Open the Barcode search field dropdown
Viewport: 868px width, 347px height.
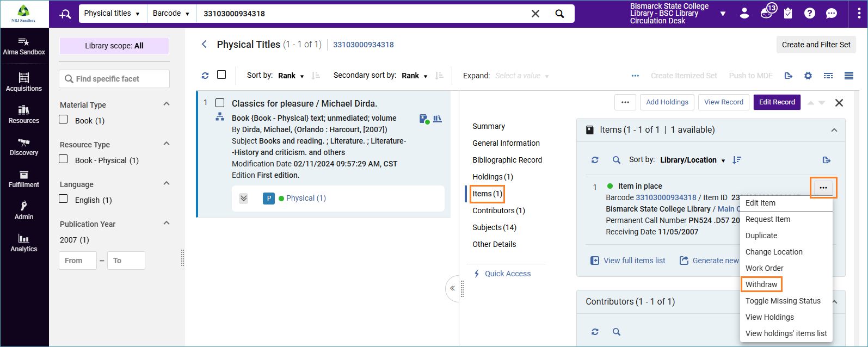tap(171, 14)
